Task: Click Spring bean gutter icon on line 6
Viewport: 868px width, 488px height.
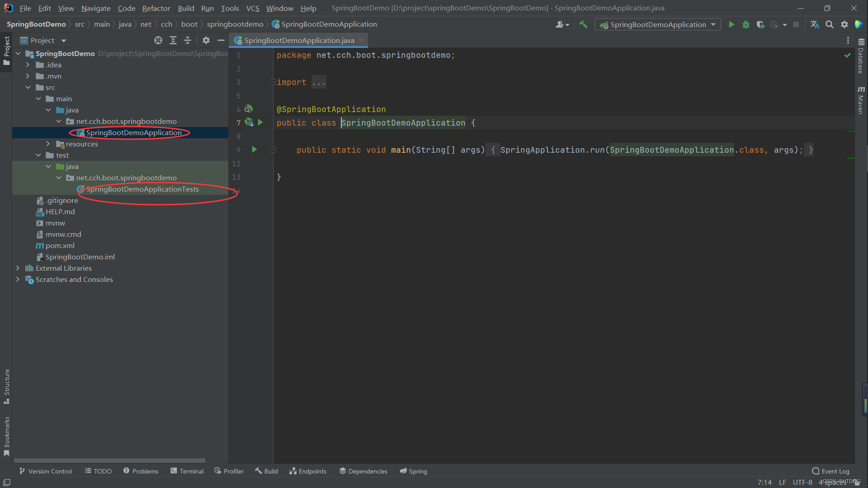Action: coord(249,109)
